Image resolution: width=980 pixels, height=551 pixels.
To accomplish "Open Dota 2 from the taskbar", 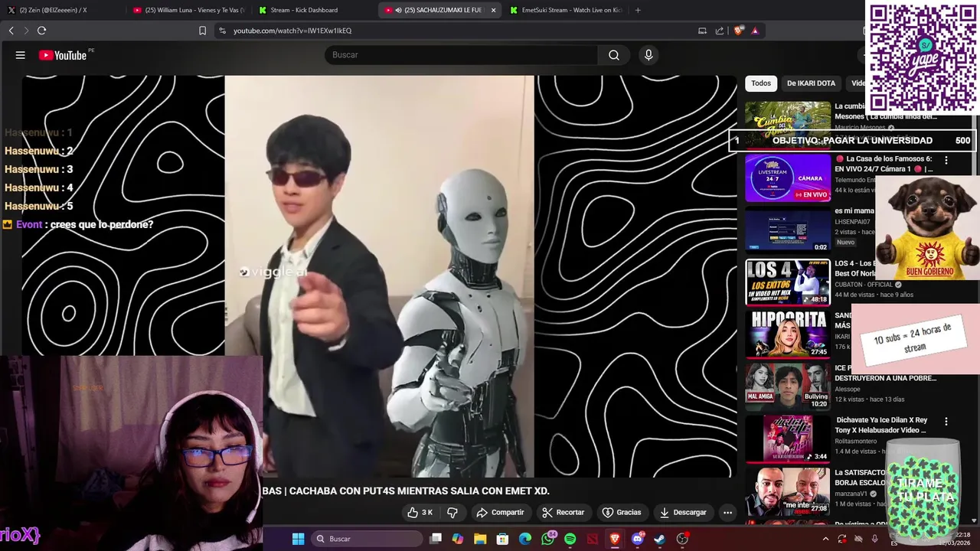I will click(x=592, y=539).
